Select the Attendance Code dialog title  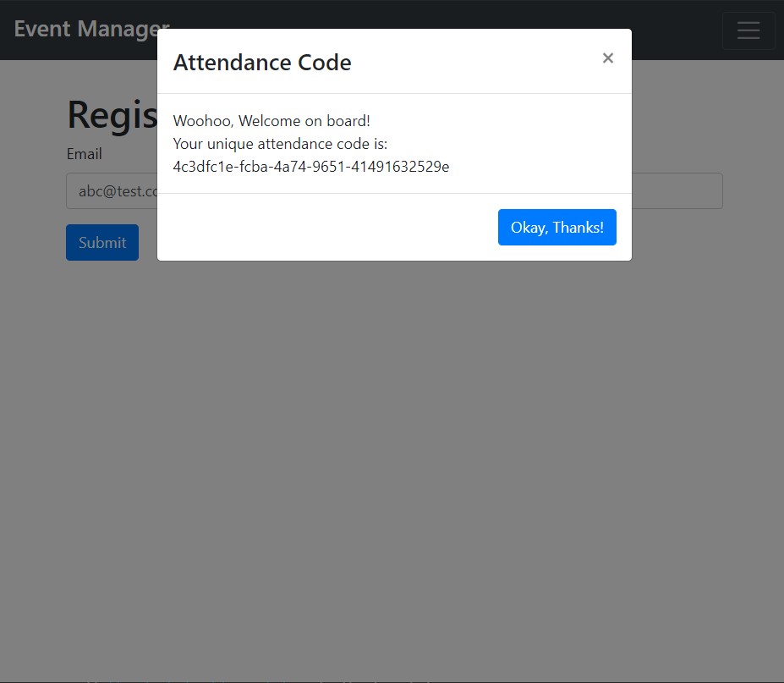(x=262, y=63)
